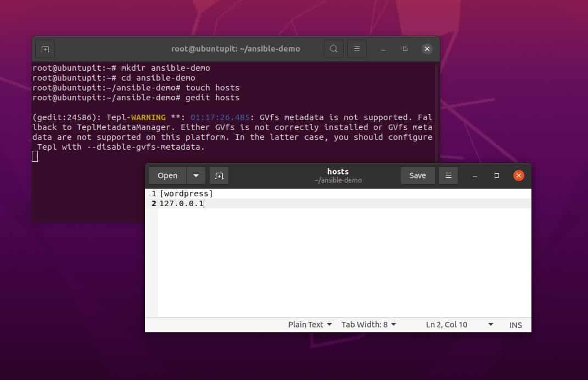Close the gedit window
The width and height of the screenshot is (588, 380).
tap(518, 175)
